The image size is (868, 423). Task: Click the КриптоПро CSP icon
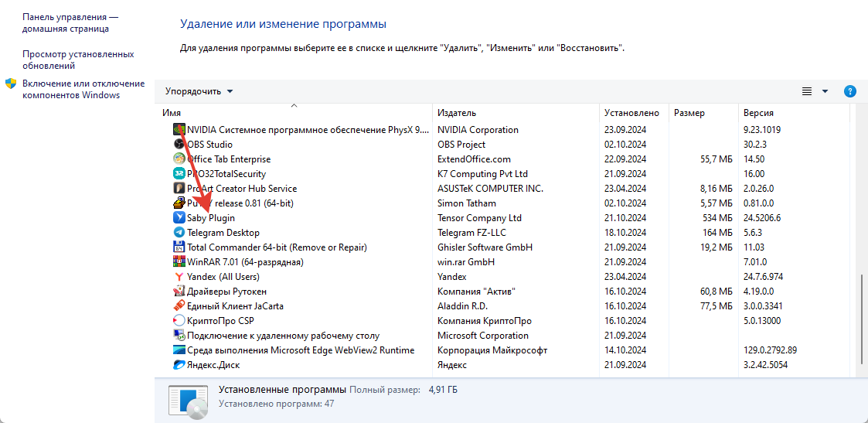pos(179,321)
